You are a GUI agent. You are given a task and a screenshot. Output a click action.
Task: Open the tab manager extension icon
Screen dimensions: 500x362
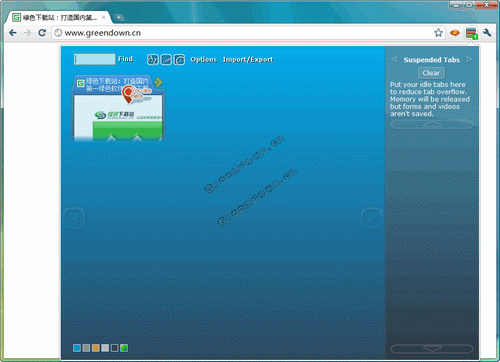click(x=471, y=33)
